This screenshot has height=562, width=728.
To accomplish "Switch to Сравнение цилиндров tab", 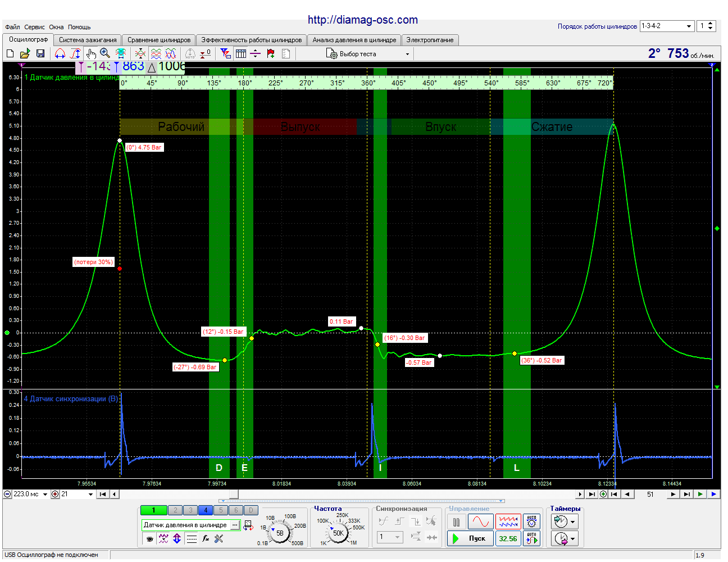I will [x=159, y=40].
